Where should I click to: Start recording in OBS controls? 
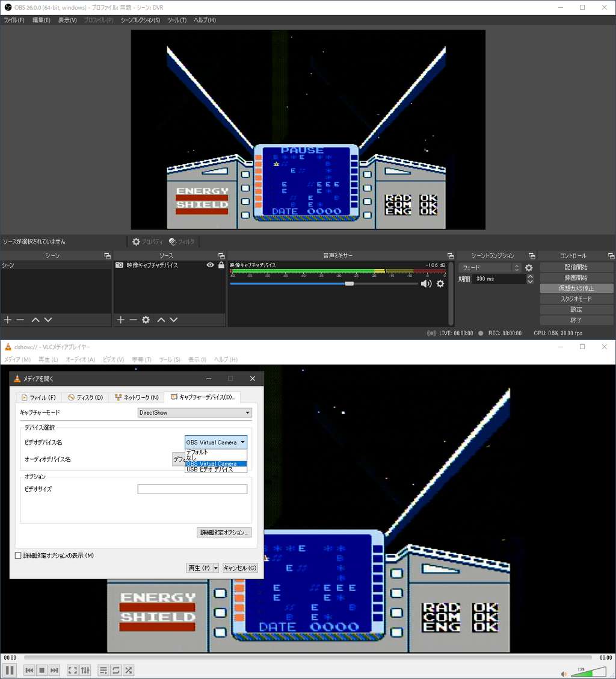pos(576,278)
